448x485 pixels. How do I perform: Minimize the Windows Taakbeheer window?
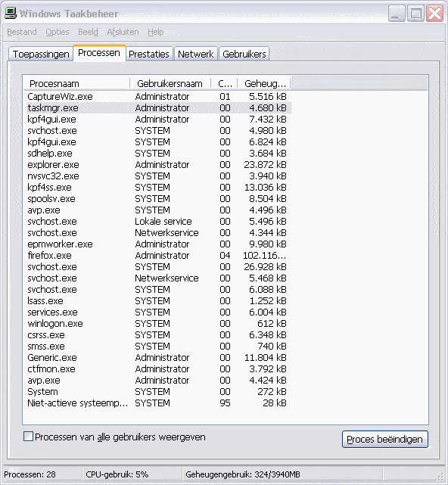[397, 14]
